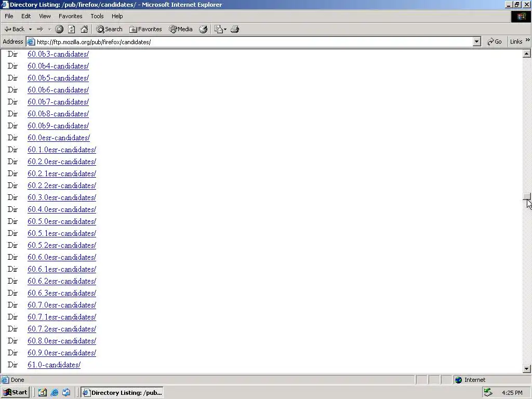This screenshot has height=399, width=532.
Task: Open the 60.2.0esr-candidates/ link
Action: 62,162
